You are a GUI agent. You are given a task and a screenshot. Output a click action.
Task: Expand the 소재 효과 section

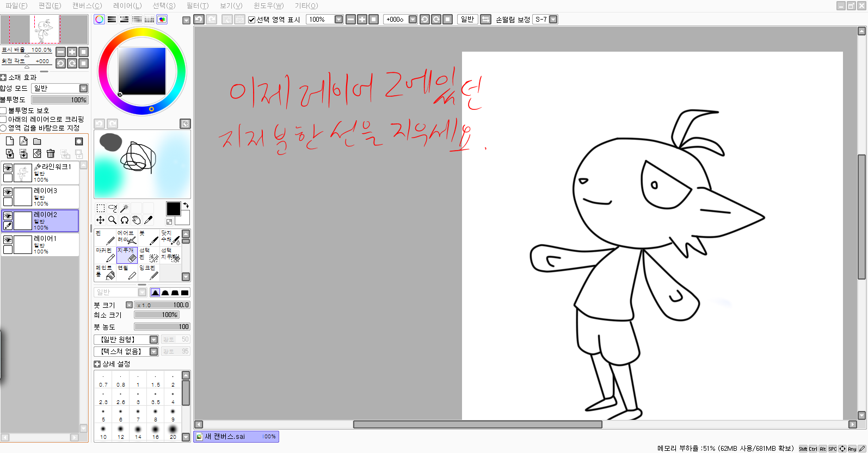click(3, 77)
